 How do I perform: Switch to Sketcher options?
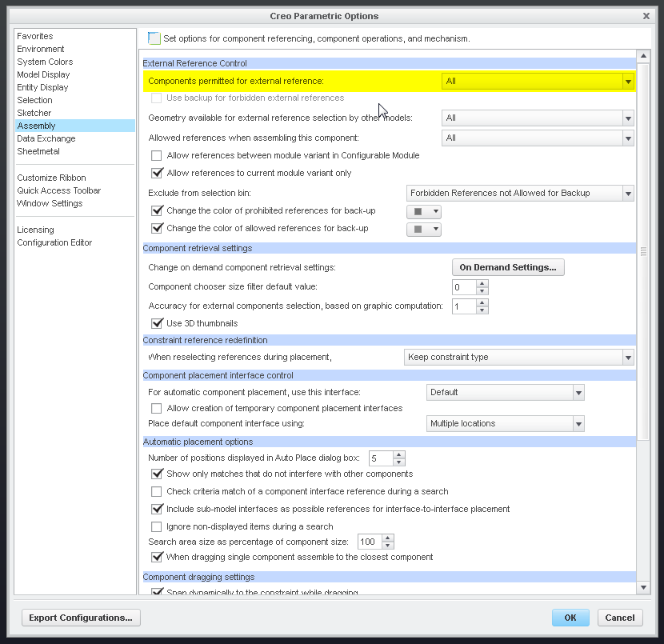pos(34,113)
